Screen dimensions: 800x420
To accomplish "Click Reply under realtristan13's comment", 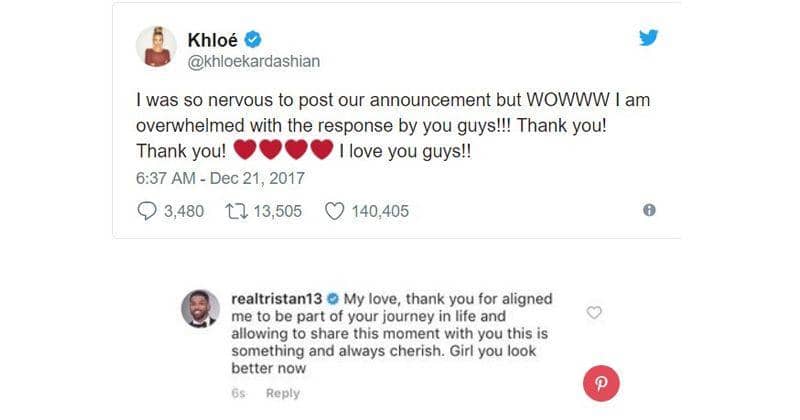I will point(282,394).
